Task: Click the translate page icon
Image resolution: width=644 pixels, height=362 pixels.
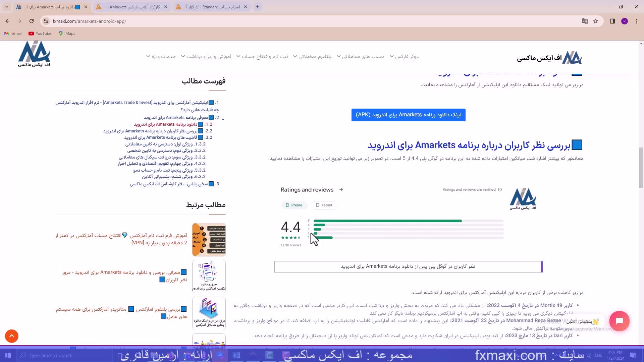Action: [x=585, y=21]
